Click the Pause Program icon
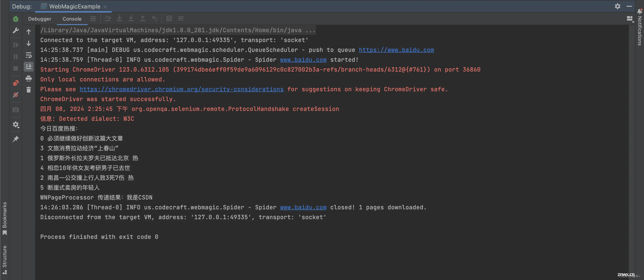This screenshot has width=644, height=280. [x=15, y=57]
